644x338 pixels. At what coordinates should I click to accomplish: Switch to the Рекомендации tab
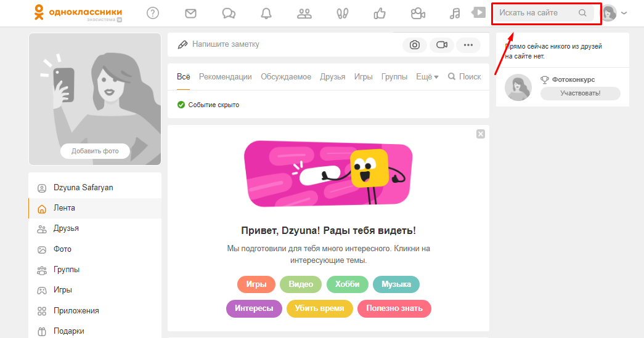pos(225,77)
